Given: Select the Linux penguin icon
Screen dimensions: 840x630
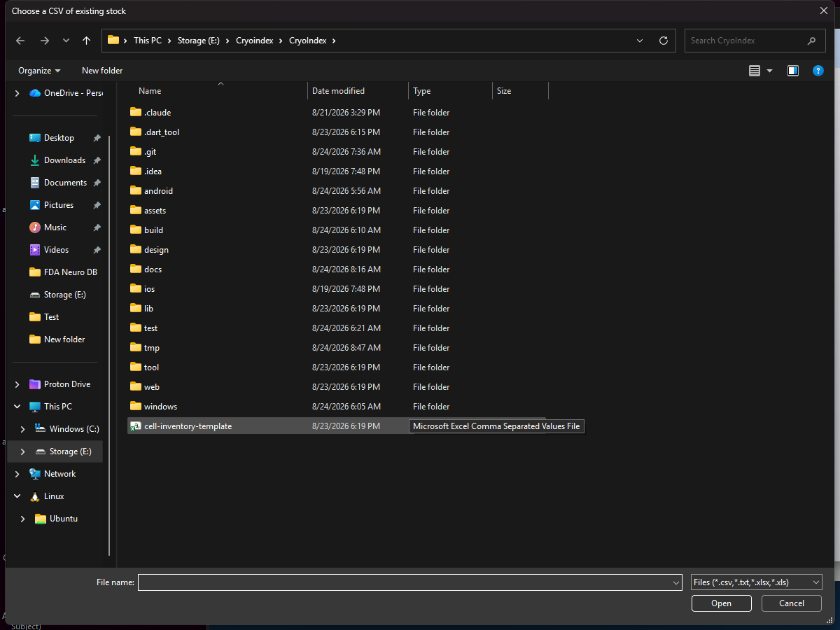Looking at the screenshot, I should coord(35,496).
